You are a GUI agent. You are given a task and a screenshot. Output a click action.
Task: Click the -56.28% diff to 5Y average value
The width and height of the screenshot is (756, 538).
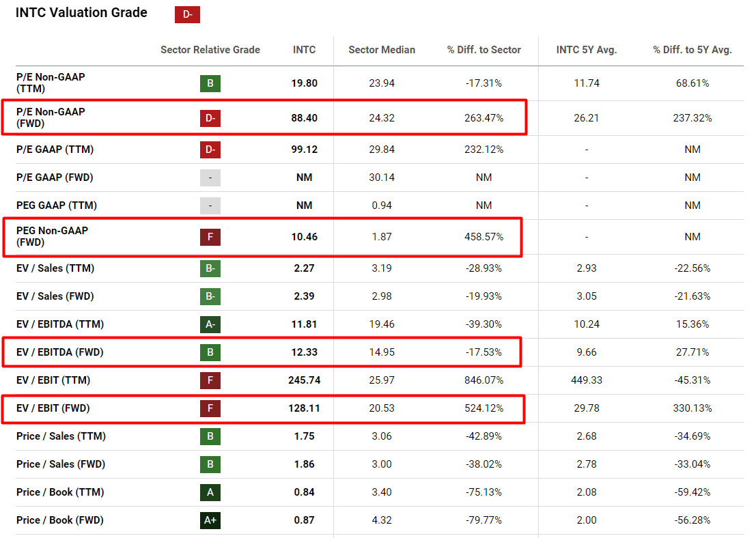692,520
